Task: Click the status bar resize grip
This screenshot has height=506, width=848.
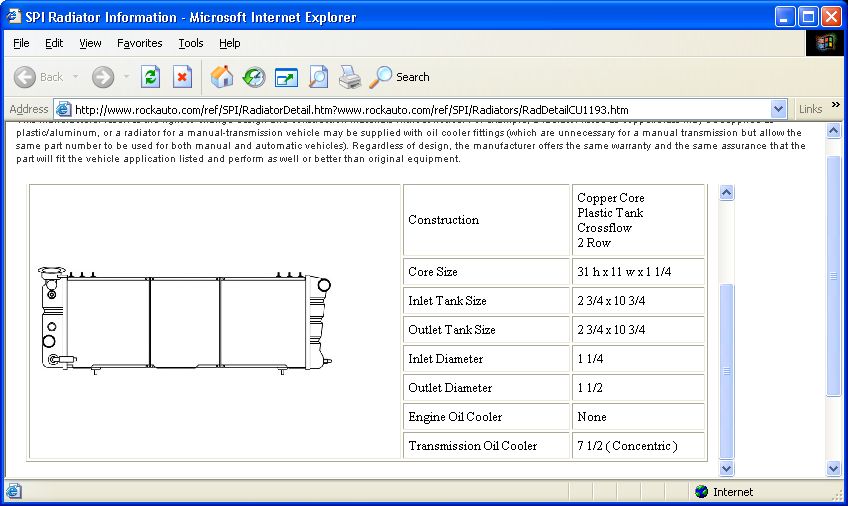Action: click(838, 494)
